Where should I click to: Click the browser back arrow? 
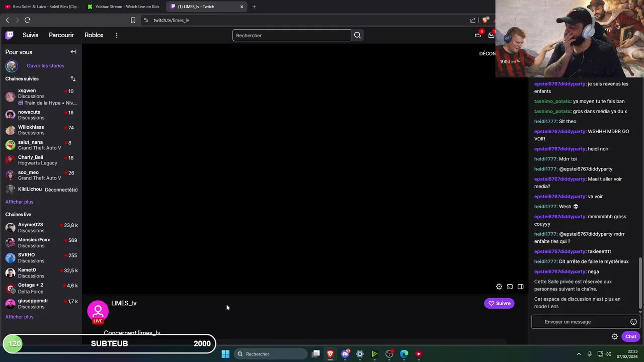(x=7, y=20)
